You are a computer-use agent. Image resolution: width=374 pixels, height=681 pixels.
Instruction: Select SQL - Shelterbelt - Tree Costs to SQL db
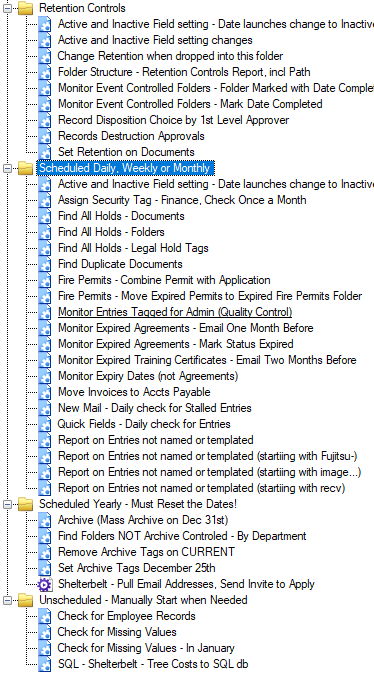pyautogui.click(x=153, y=664)
